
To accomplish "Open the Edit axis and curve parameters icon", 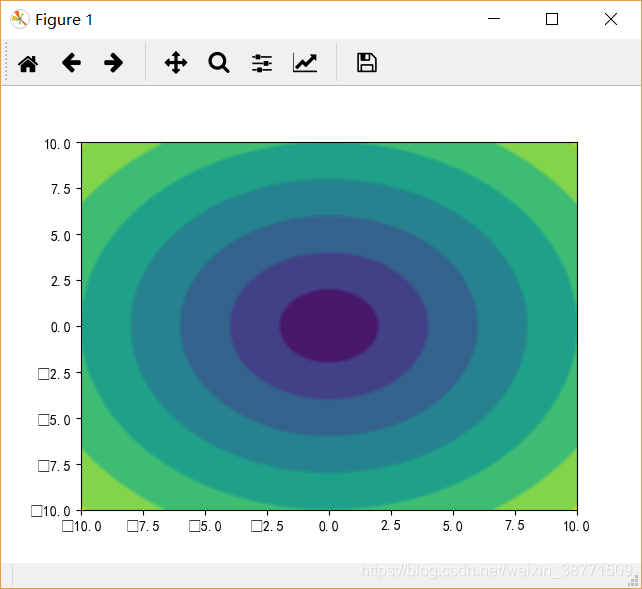I will tap(305, 63).
